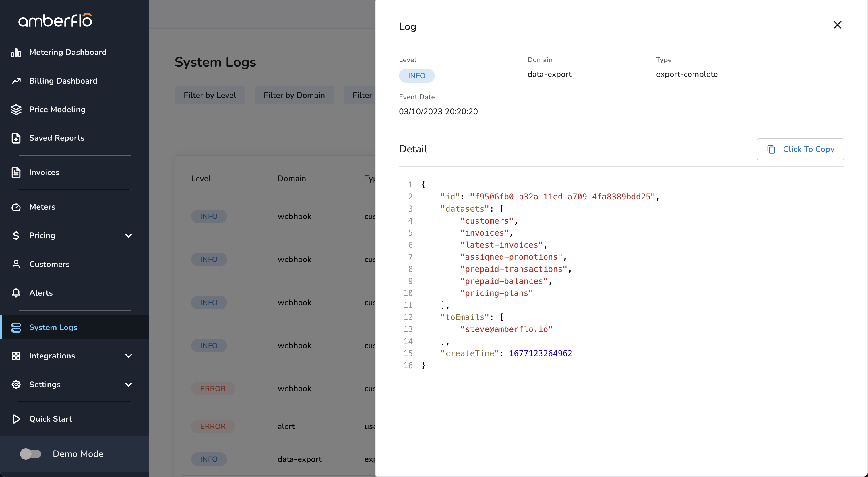
Task: Click the Meters gauge icon
Action: [x=16, y=207]
